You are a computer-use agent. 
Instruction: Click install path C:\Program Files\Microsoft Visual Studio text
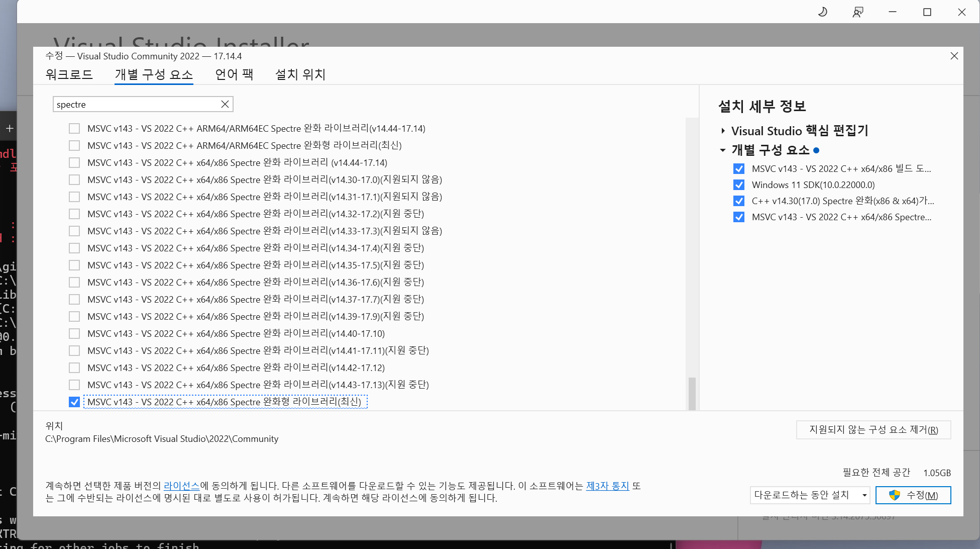[162, 439]
